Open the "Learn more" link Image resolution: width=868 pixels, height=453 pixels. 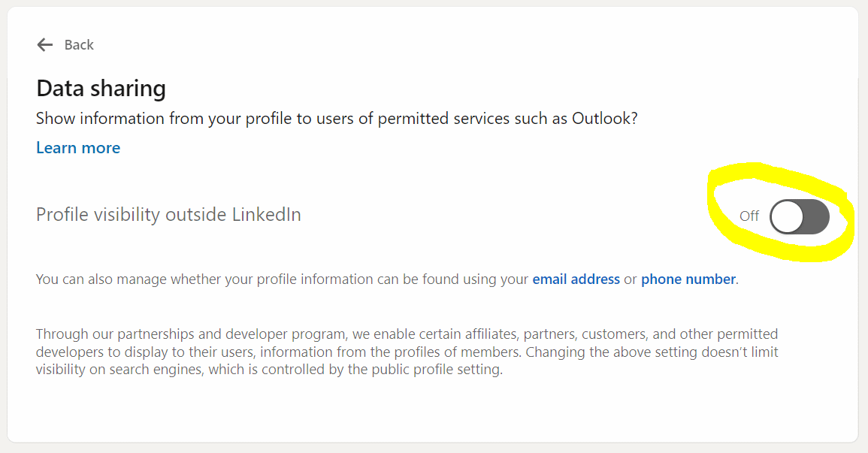(78, 148)
